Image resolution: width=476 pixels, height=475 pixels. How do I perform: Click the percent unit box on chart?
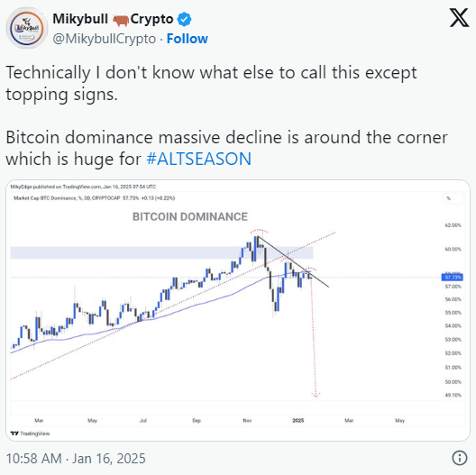(x=453, y=198)
